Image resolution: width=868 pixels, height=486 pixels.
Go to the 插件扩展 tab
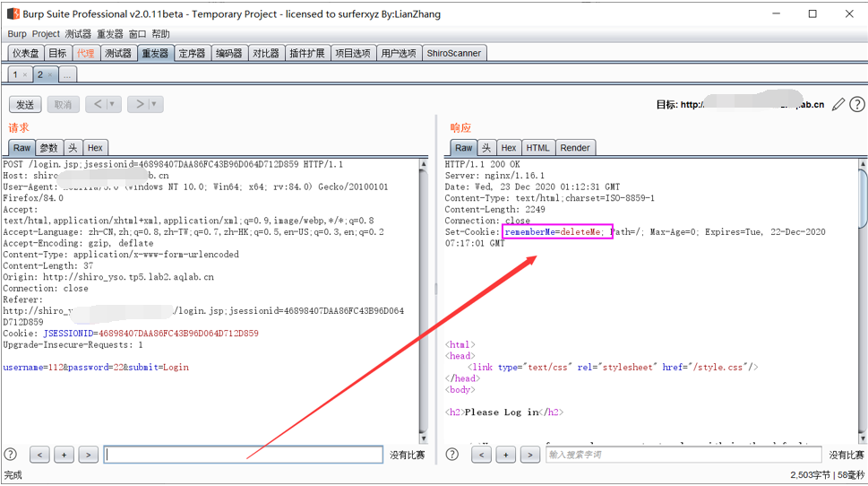click(307, 53)
